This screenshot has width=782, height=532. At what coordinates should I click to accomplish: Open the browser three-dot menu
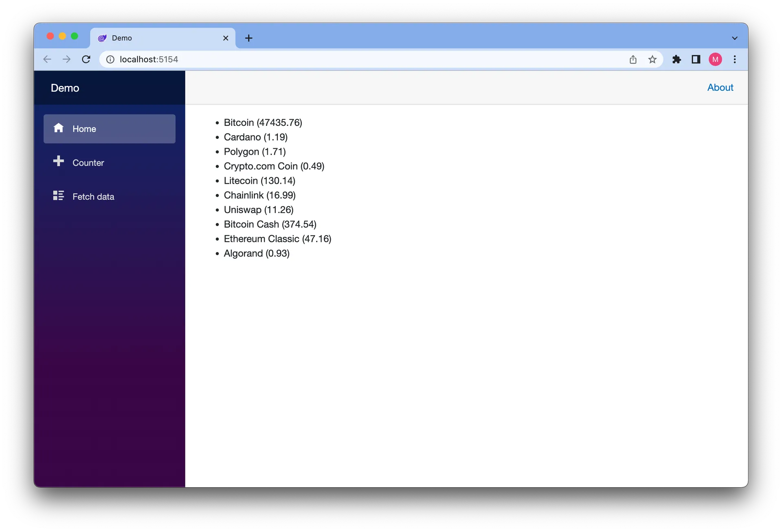[734, 59]
